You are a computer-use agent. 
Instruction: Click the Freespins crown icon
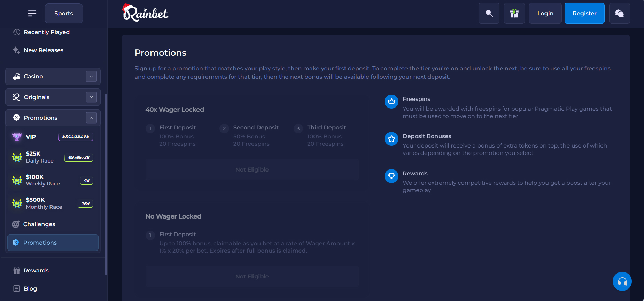[x=391, y=102]
